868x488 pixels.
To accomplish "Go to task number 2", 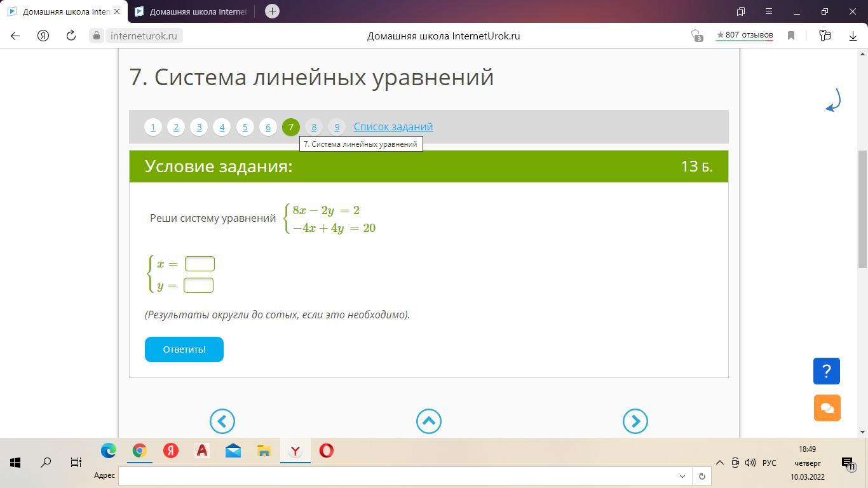I will click(176, 127).
